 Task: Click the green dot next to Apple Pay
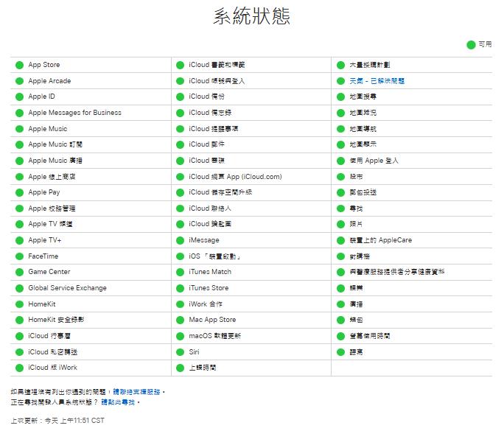tap(20, 192)
